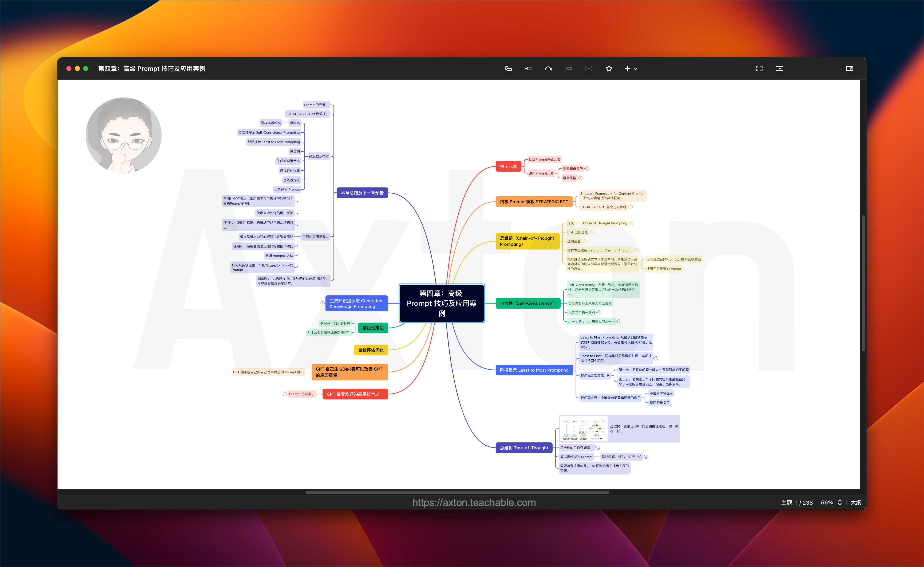Expand the 思维树的工作逻辑是 badge
Screen dimensions: 924x567
point(598,448)
